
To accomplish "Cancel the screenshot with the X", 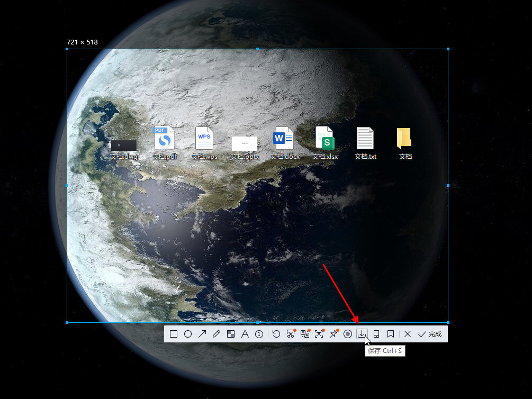I will (408, 334).
